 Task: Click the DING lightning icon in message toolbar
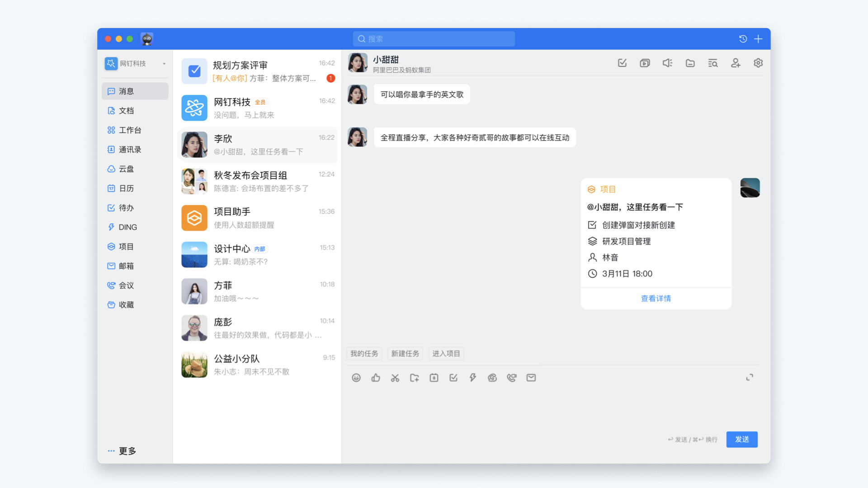(473, 378)
